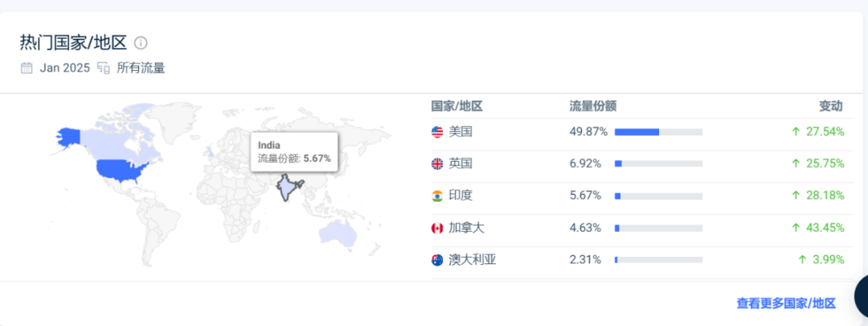Click the 43.45% change value
The height and width of the screenshot is (326, 868).
[x=825, y=228]
